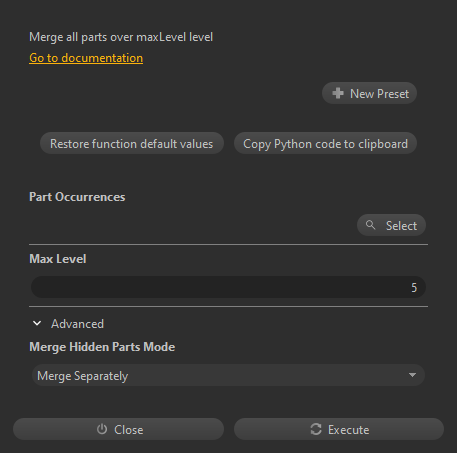Click the Max Level heading label
Image resolution: width=457 pixels, height=453 pixels.
[x=58, y=259]
